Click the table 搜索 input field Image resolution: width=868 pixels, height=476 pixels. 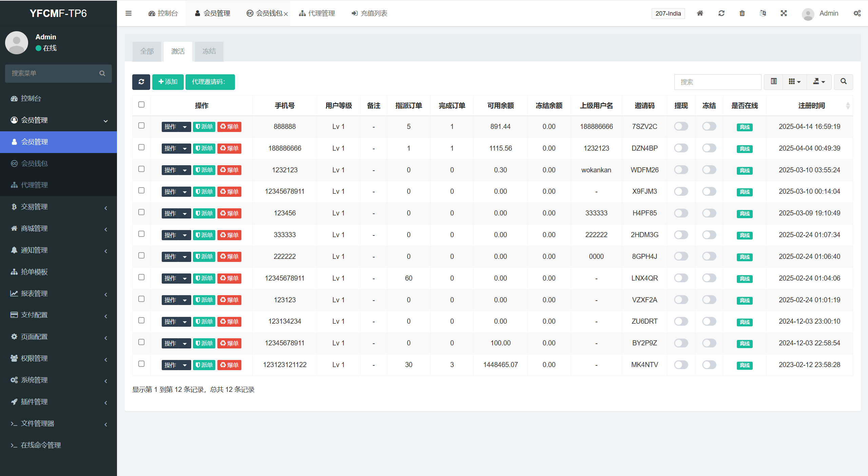717,82
